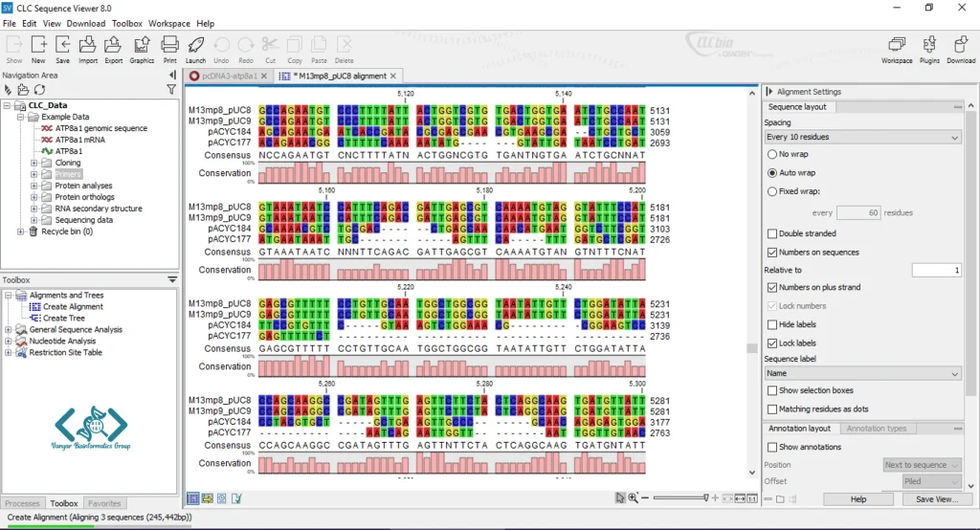980x530 pixels.
Task: Select the Fixed wrap radio button
Action: point(772,191)
